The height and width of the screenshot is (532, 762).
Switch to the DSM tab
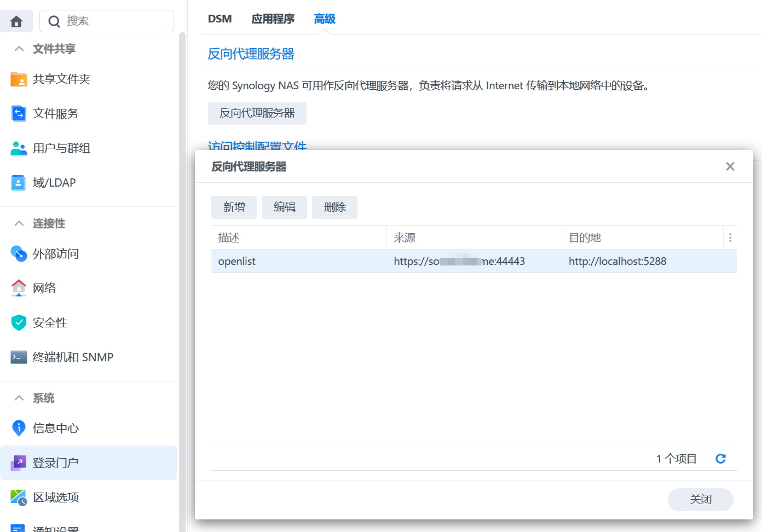point(220,19)
